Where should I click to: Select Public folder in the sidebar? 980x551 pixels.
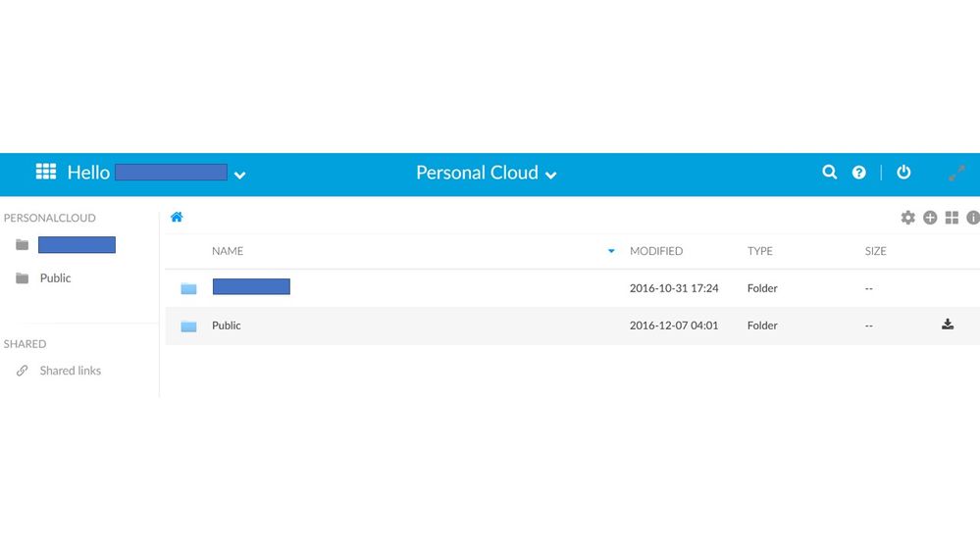coord(55,278)
